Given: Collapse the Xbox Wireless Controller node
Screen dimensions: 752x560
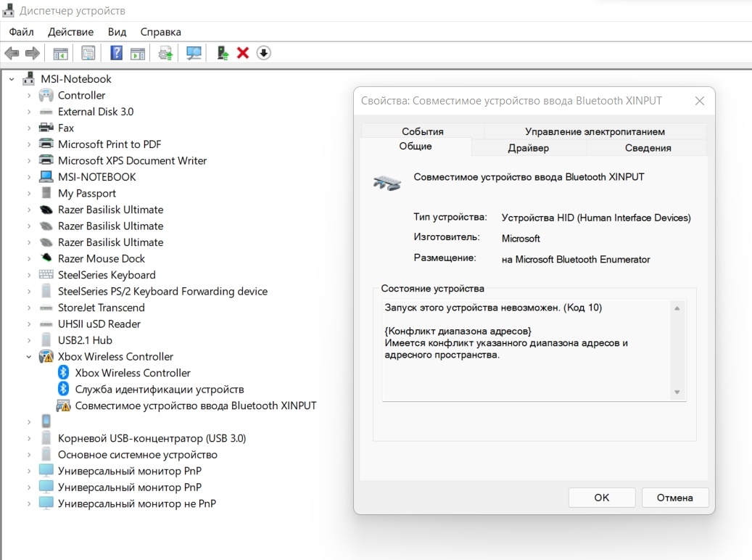Looking at the screenshot, I should pyautogui.click(x=29, y=357).
